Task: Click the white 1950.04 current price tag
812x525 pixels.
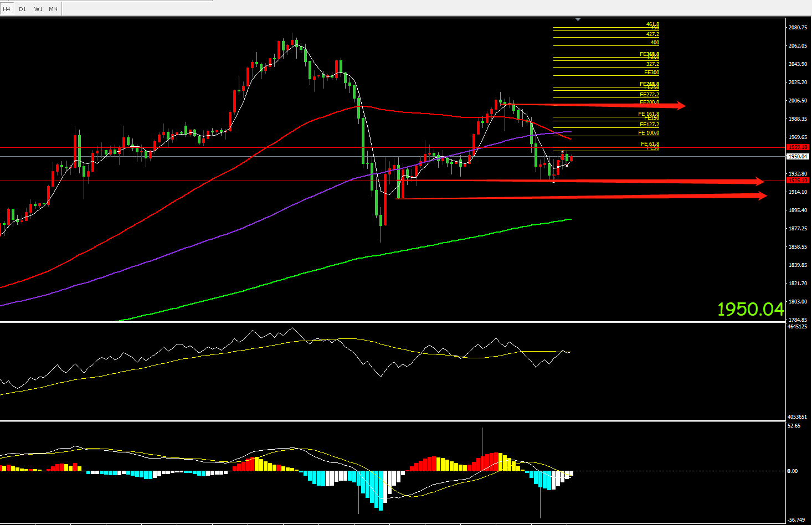Action: 798,157
